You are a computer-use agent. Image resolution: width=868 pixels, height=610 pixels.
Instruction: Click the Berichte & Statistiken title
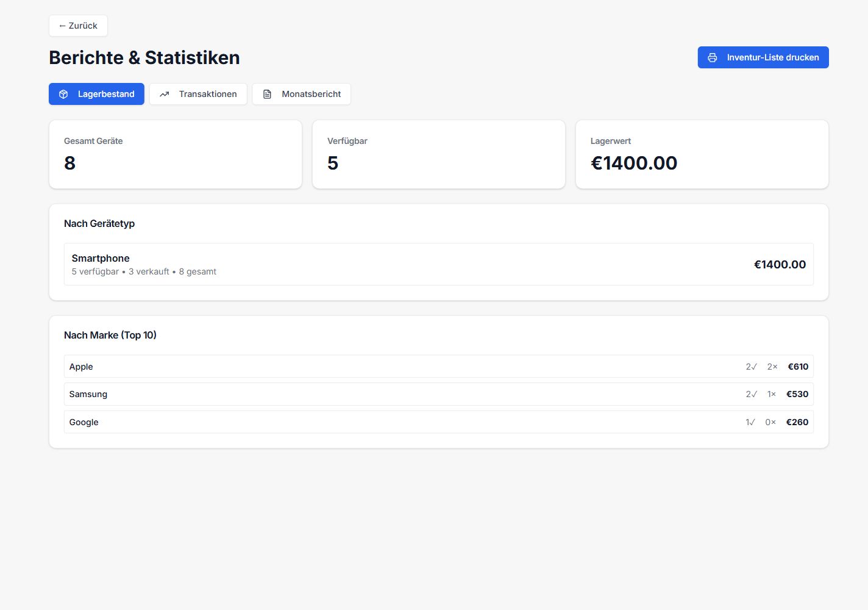[144, 57]
